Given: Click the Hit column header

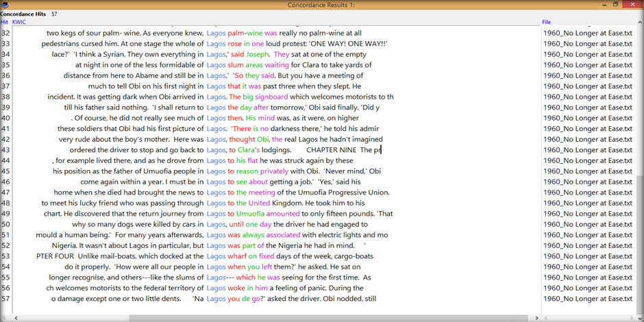Looking at the screenshot, I should (x=4, y=22).
